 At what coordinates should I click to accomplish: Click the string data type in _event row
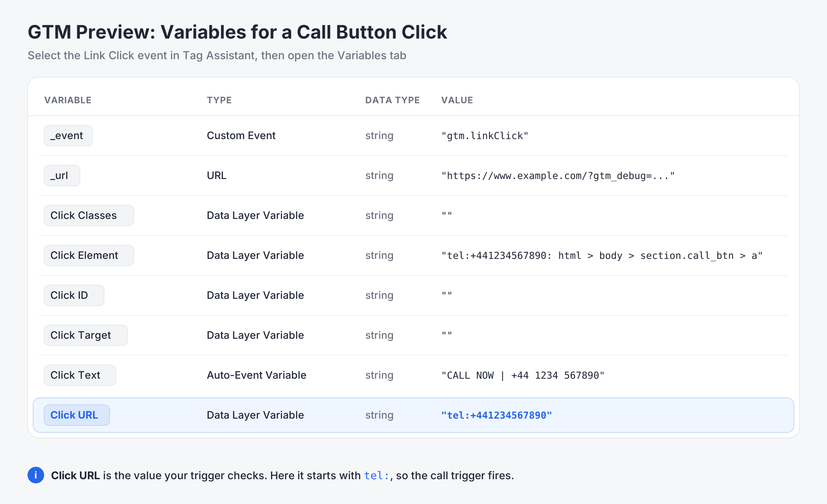(x=379, y=136)
